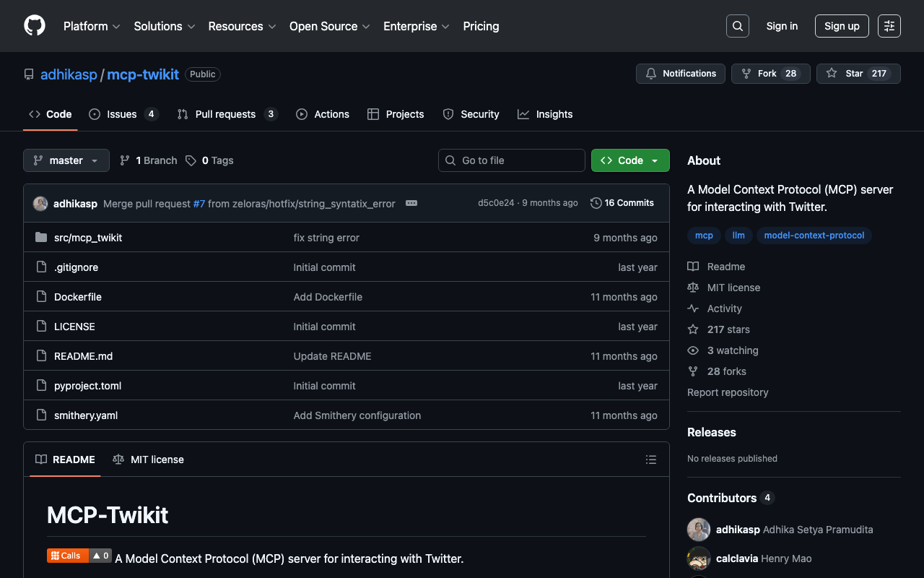Open the src/mcp_twikit folder
The height and width of the screenshot is (578, 924).
click(88, 238)
